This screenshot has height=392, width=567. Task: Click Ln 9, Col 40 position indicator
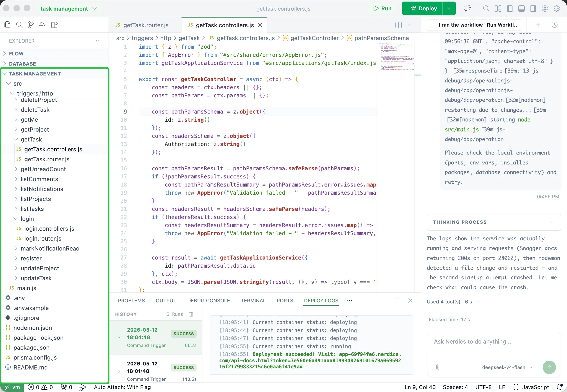(420, 387)
